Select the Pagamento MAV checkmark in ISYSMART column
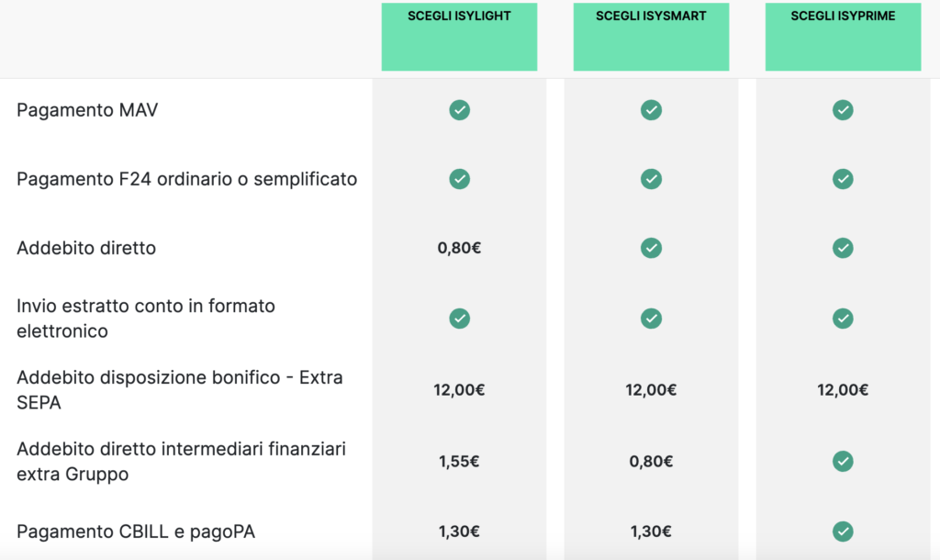 (x=651, y=109)
